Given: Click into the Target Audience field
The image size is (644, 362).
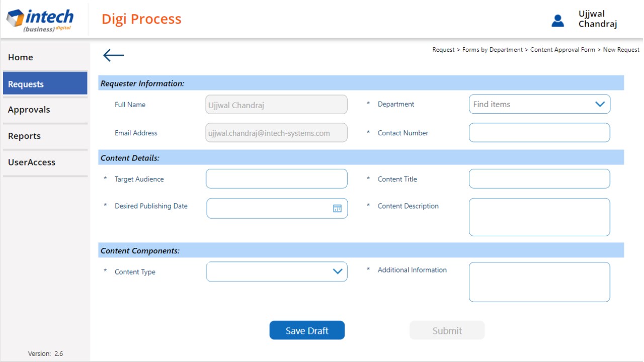Looking at the screenshot, I should (x=277, y=178).
